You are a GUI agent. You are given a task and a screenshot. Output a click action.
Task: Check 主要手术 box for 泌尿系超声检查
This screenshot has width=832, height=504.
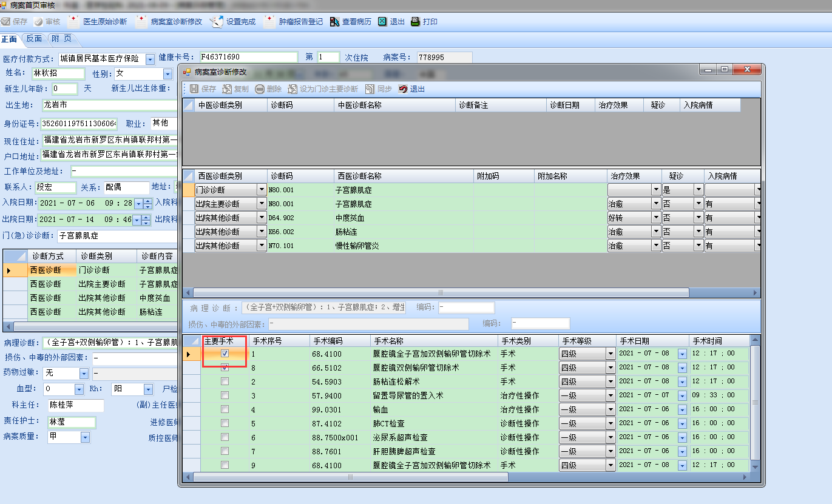point(225,437)
